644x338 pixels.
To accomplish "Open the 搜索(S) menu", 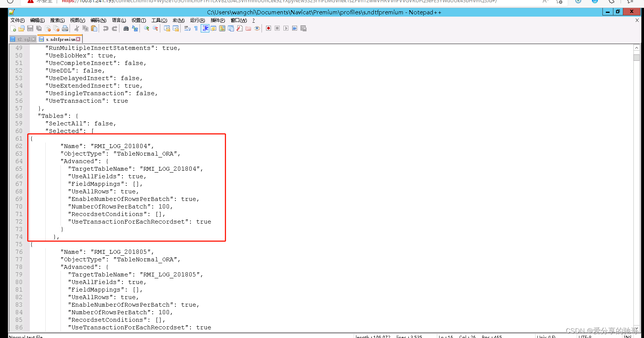I will pyautogui.click(x=57, y=20).
